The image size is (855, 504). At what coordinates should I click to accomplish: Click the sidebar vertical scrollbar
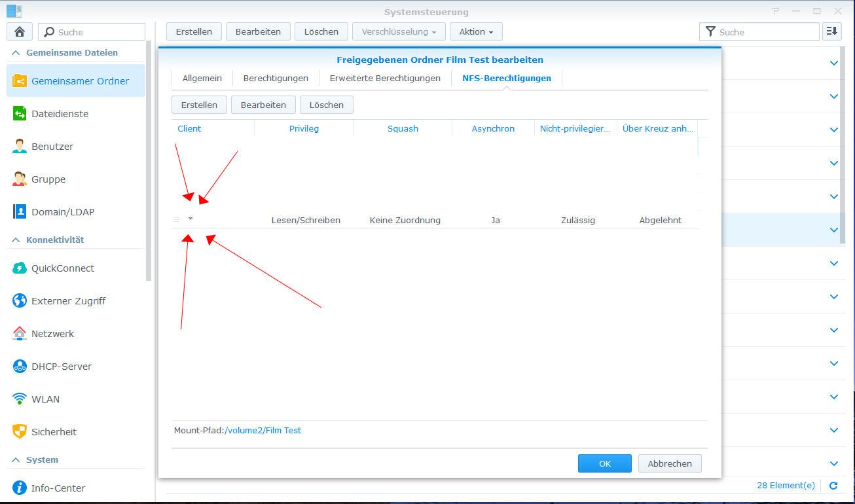pyautogui.click(x=149, y=160)
